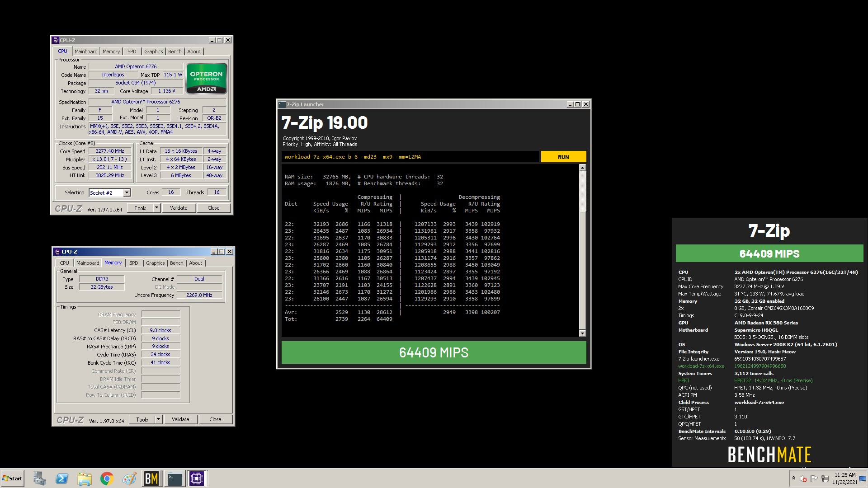Screen dimensions: 868x488
Task: Click the Bus Speed value '252.11 MHz'
Action: pos(110,167)
